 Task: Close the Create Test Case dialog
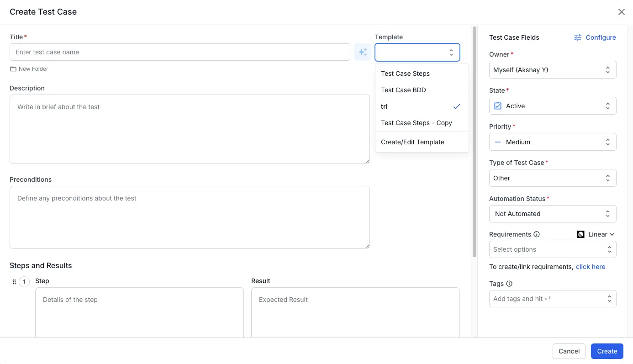621,12
